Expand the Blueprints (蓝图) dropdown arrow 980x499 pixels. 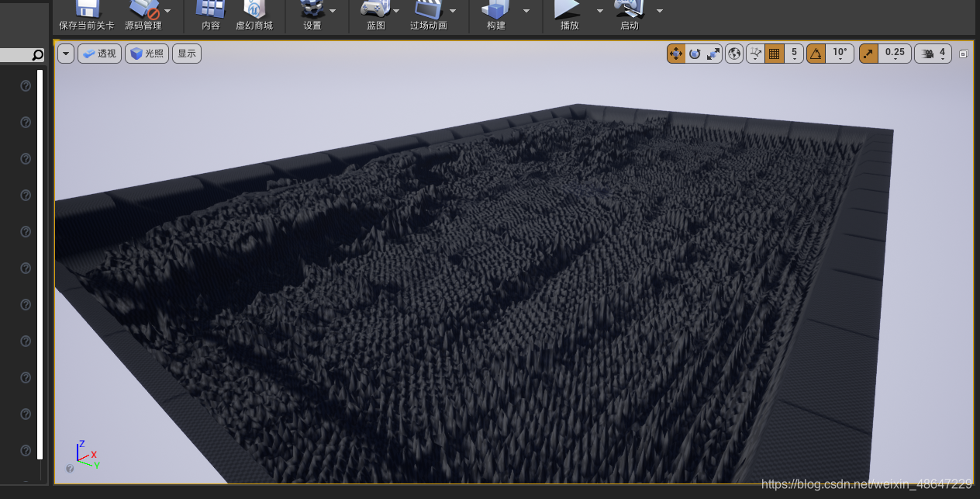pyautogui.click(x=396, y=11)
